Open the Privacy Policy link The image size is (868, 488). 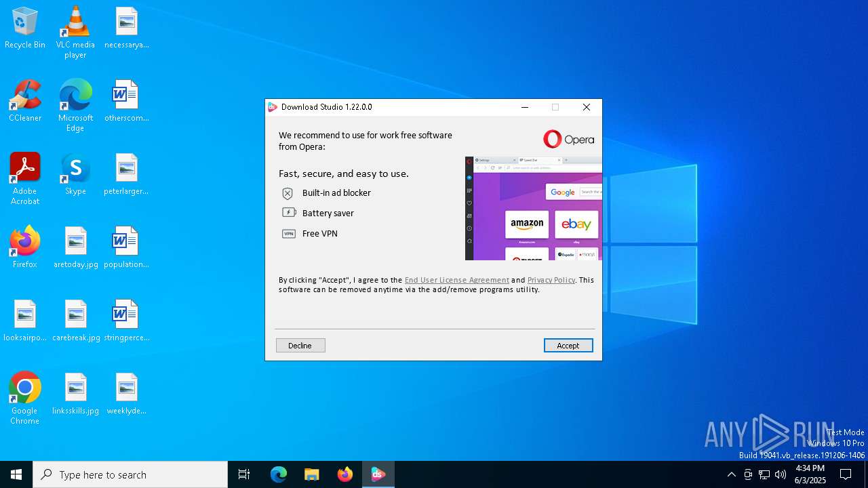pos(551,280)
